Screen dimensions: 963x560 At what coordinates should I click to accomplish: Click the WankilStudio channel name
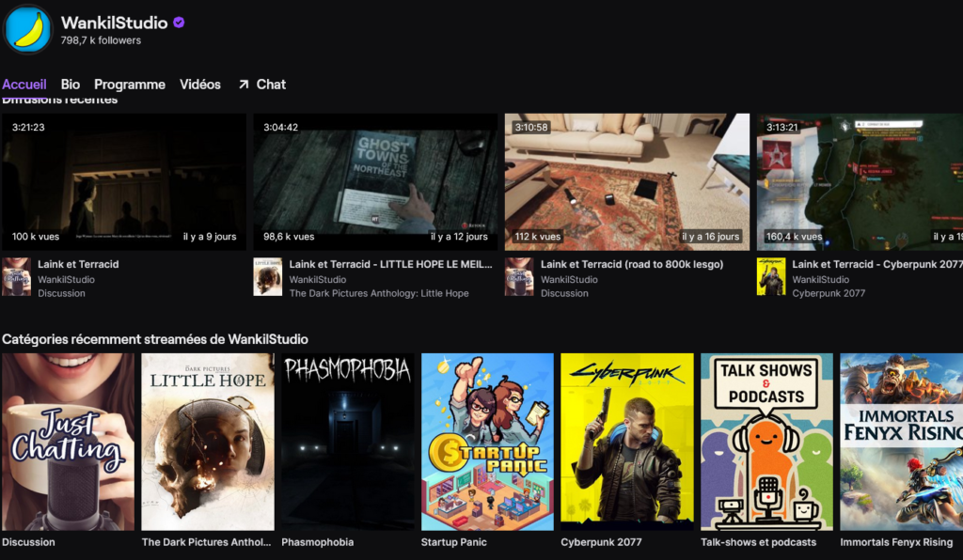[x=114, y=23]
